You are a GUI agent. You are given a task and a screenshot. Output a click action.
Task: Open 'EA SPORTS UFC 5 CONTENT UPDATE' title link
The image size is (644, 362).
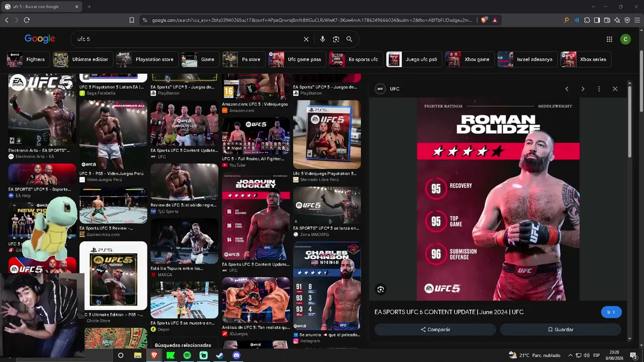click(449, 312)
